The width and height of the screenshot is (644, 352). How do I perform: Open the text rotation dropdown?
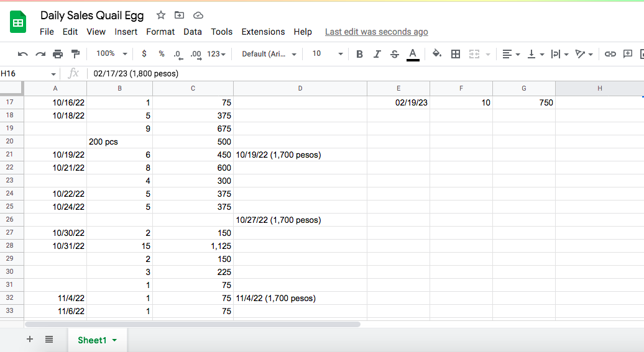tap(584, 54)
